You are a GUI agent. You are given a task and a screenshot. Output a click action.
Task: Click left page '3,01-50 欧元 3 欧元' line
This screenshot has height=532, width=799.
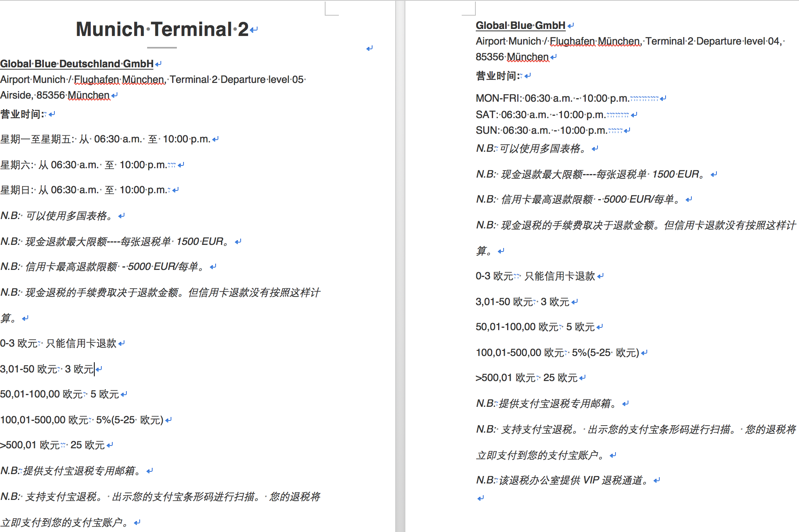click(x=47, y=369)
